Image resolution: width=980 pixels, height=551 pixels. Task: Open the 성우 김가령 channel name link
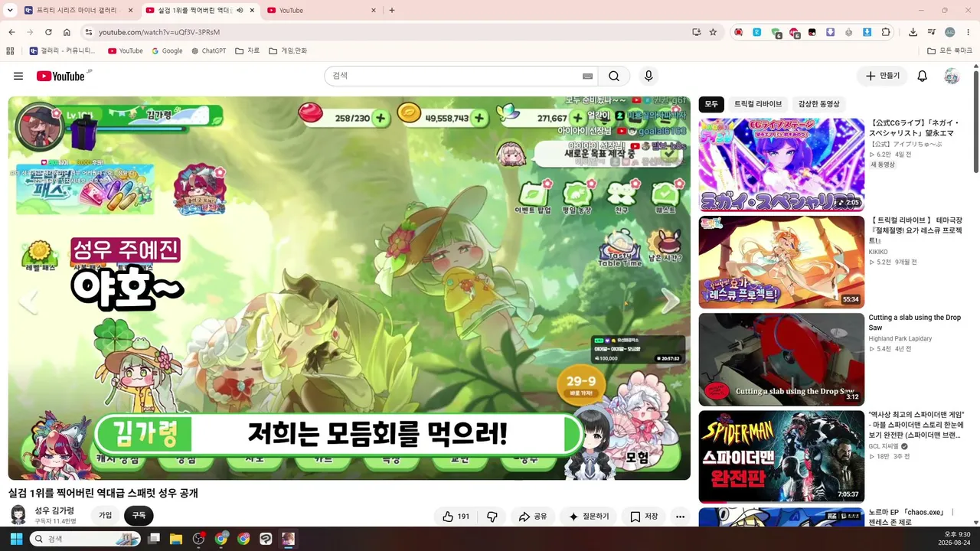54,510
